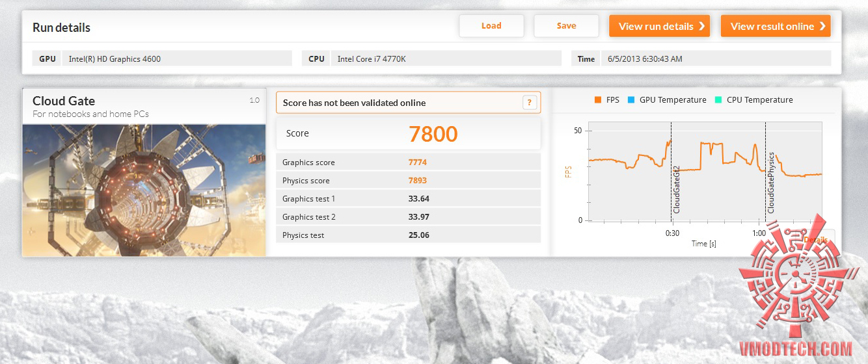
Task: Click the Time [s] axis label
Action: tap(703, 244)
